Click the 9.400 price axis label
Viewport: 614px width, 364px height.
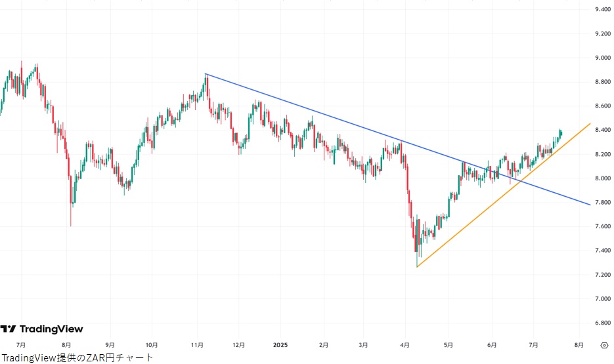coord(603,9)
